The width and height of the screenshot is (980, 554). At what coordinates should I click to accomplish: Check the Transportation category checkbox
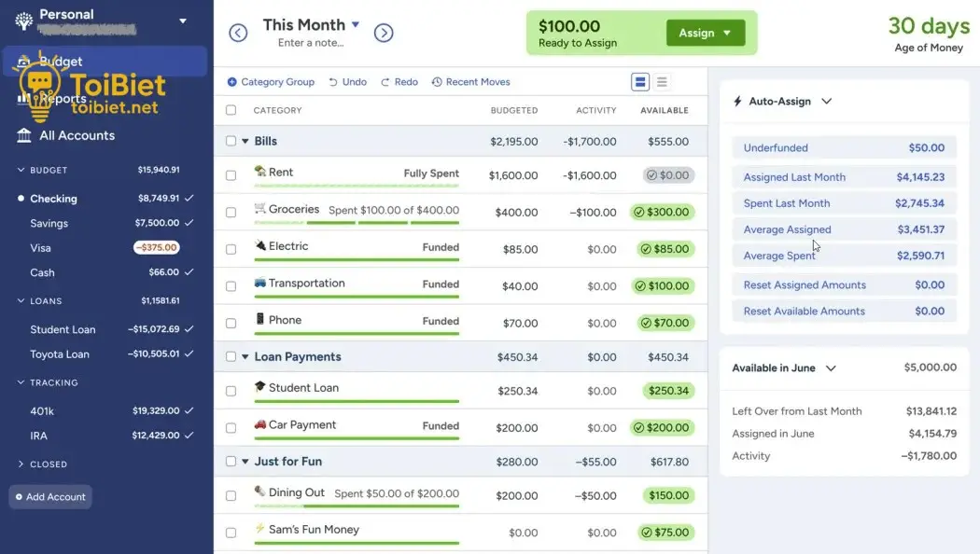[x=231, y=286]
